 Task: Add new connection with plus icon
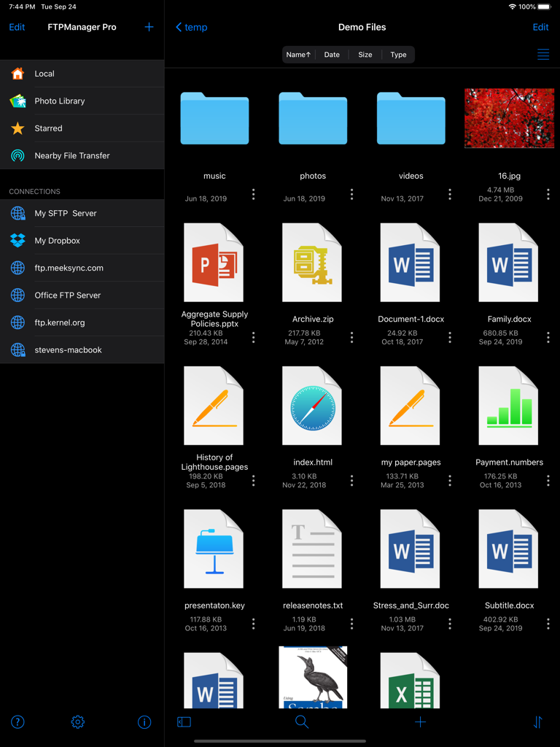coord(149,27)
